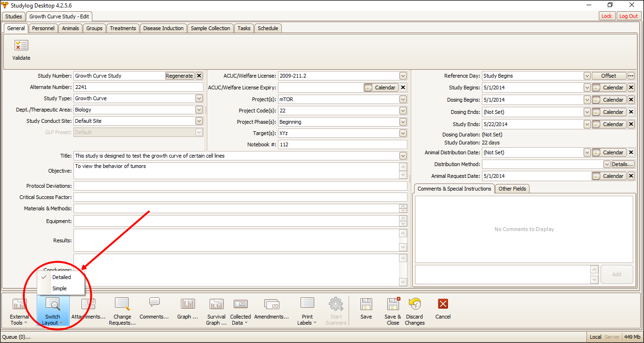Image resolution: width=644 pixels, height=343 pixels.
Task: Click the Offset button
Action: [609, 76]
